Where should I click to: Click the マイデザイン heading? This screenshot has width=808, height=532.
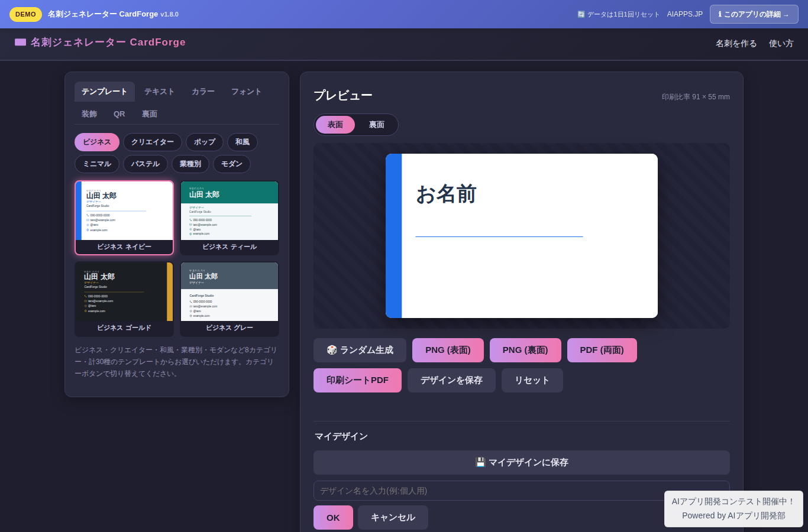tap(341, 436)
